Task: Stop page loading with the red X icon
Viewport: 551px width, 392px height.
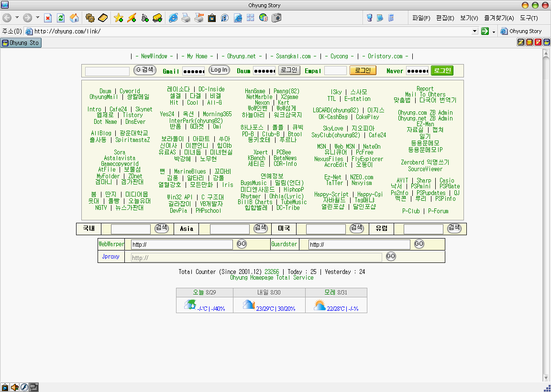Action: tap(48, 18)
